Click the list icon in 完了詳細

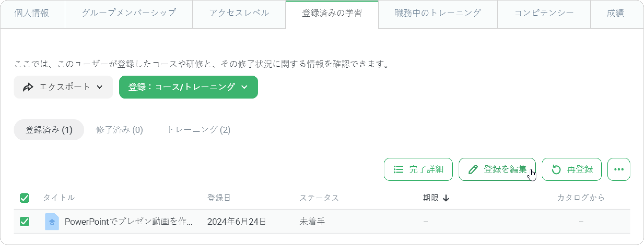tap(398, 170)
